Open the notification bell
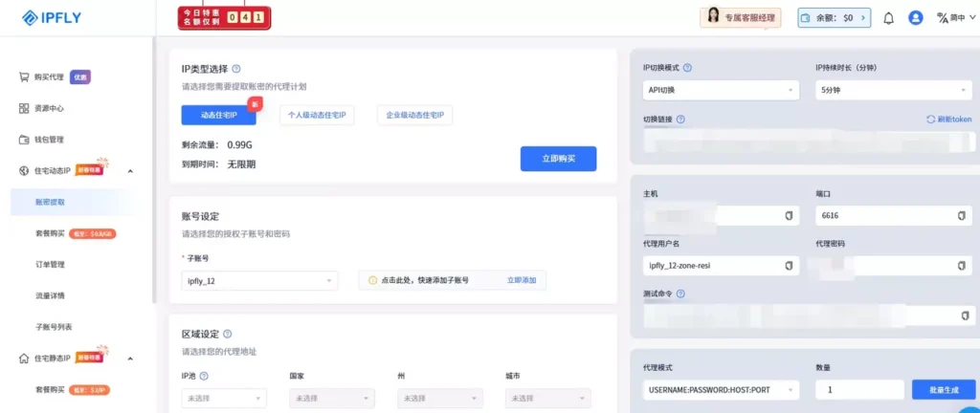Screen dimensions: 980x413 (x=888, y=18)
